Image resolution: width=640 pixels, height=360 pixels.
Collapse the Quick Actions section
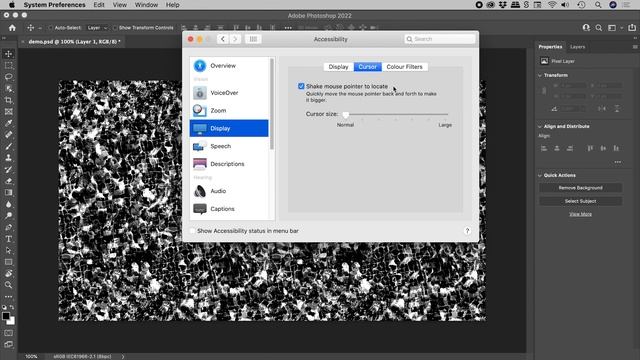pyautogui.click(x=540, y=176)
